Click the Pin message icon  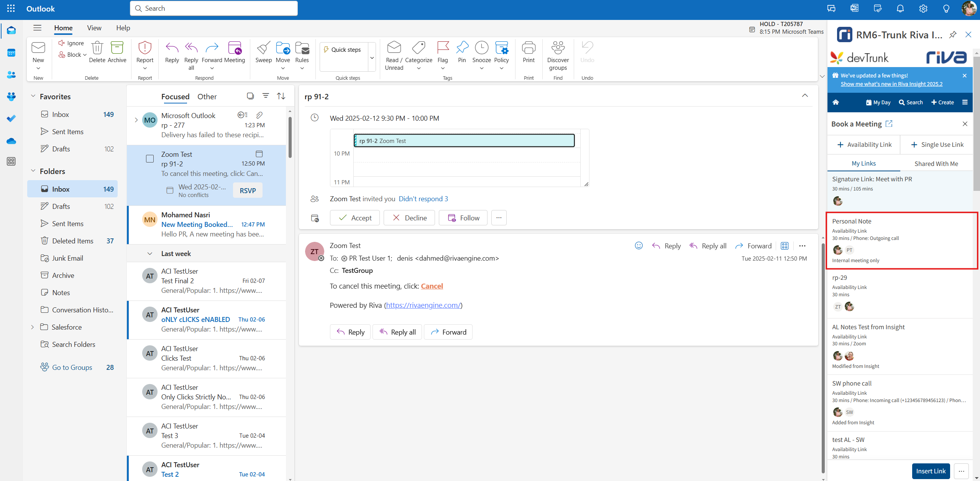[x=462, y=48]
